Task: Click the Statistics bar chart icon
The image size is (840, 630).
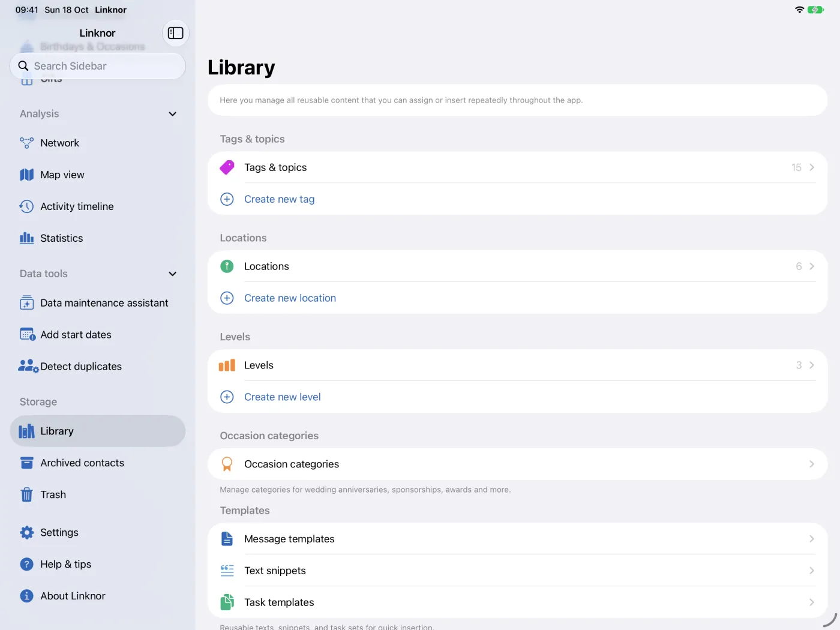Action: (26, 238)
